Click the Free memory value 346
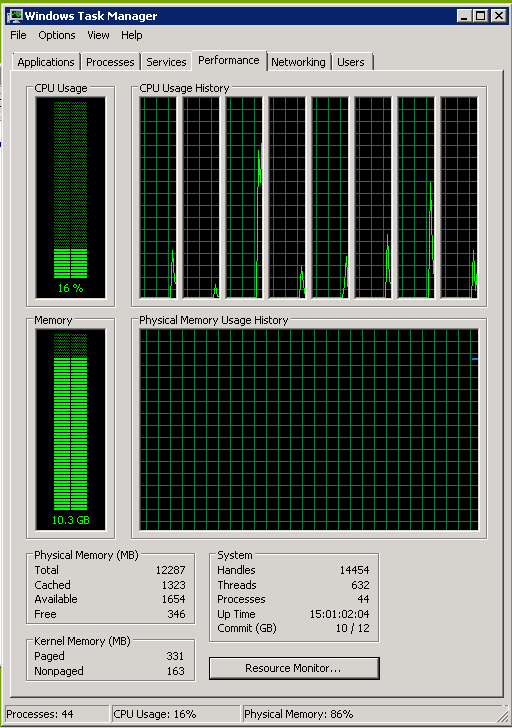Viewport: 512px width, 728px height. pyautogui.click(x=176, y=614)
